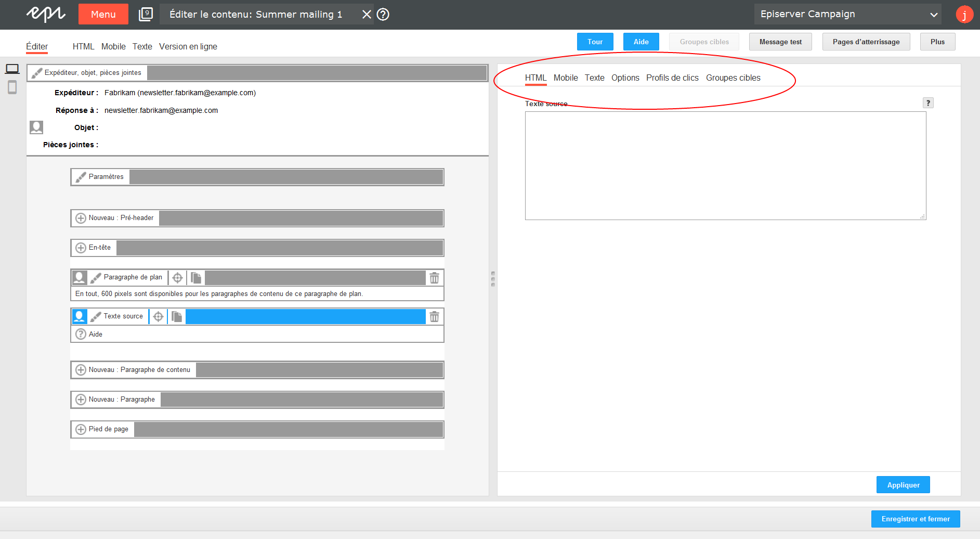The height and width of the screenshot is (539, 980).
Task: Open the Episerver Campaign dropdown
Action: pyautogui.click(x=847, y=14)
